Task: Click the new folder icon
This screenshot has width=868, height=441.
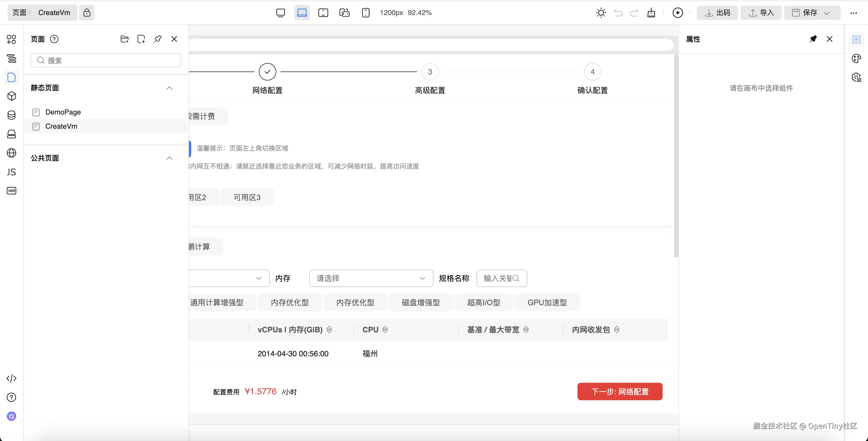Action: tap(124, 39)
